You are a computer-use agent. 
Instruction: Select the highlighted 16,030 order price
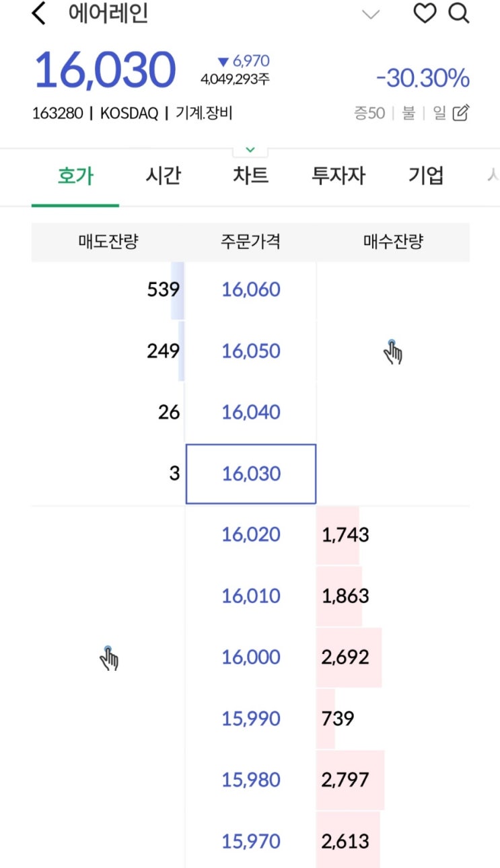(x=251, y=474)
